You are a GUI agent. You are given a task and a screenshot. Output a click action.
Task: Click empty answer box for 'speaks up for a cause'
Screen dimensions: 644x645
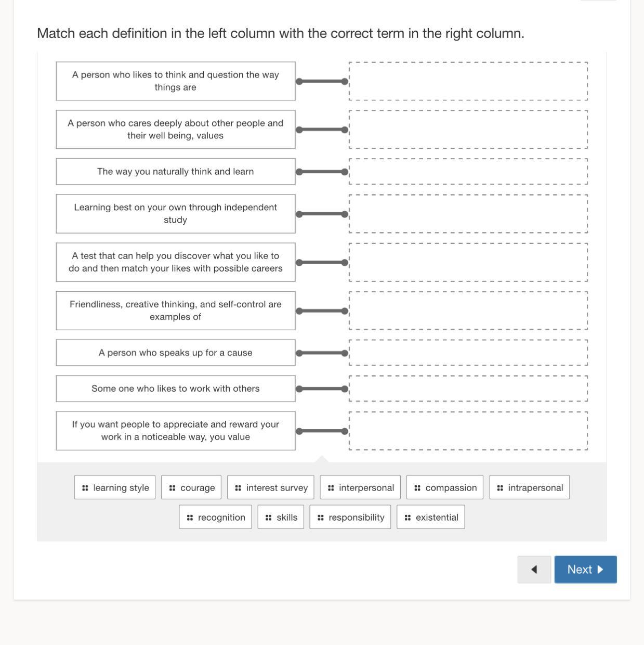pyautogui.click(x=468, y=353)
